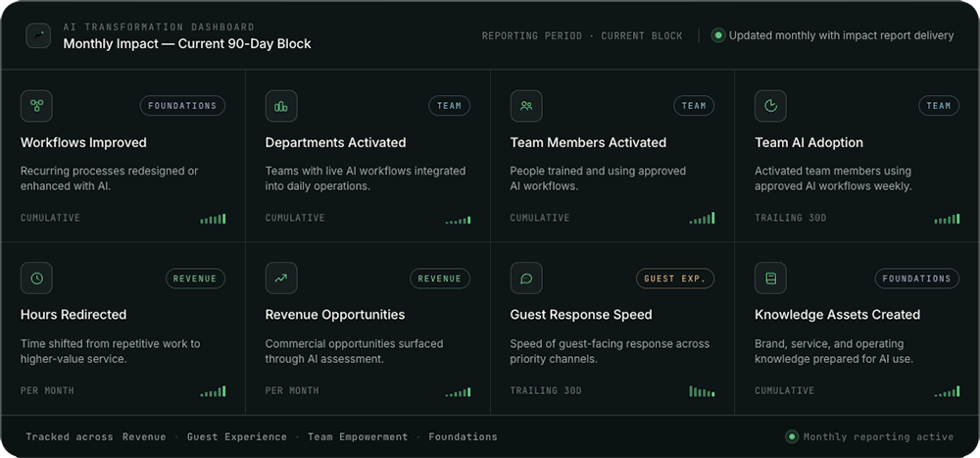
Task: Click the Hours Redirected clock icon
Action: tap(37, 279)
